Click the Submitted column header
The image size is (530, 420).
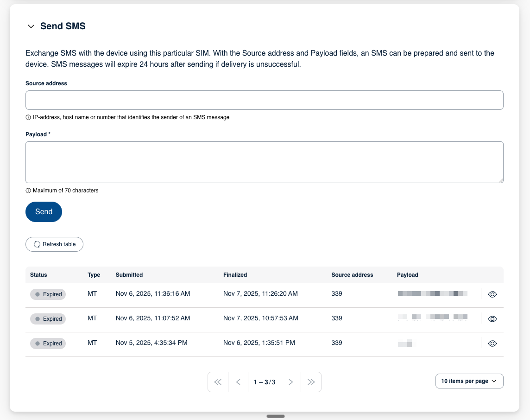(129, 275)
